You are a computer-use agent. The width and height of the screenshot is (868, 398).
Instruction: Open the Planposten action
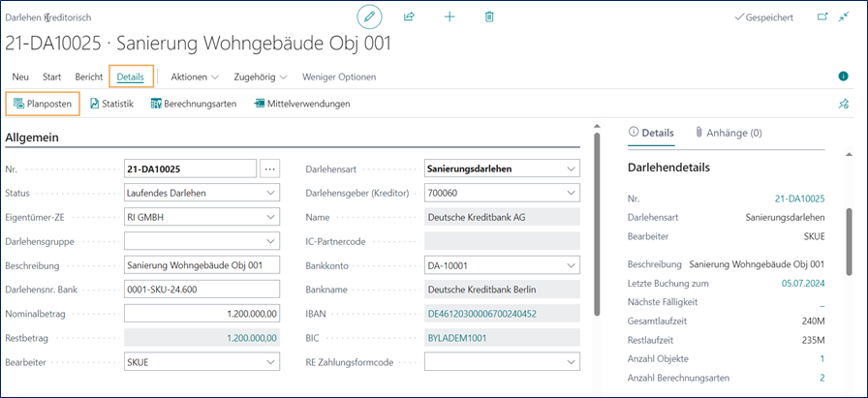click(42, 104)
